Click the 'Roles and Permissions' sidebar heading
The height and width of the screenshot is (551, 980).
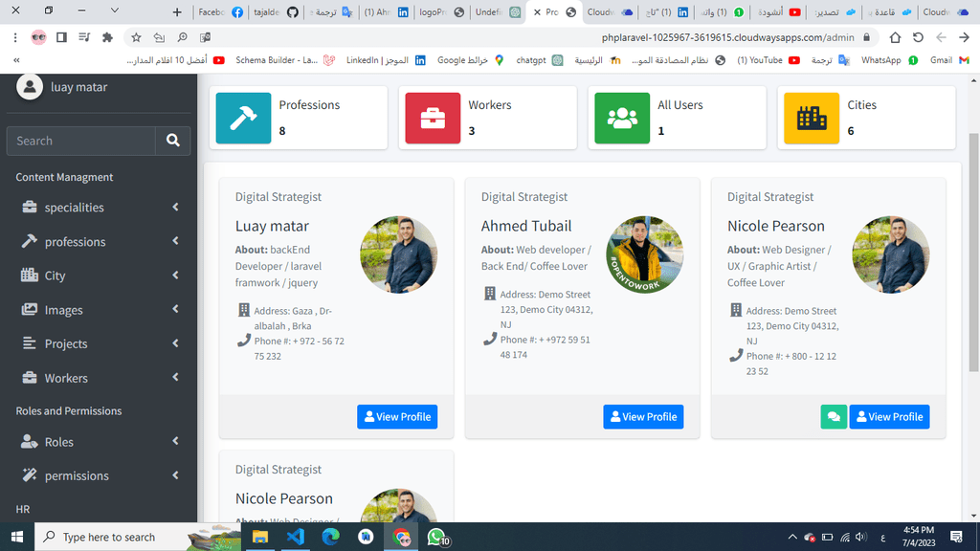click(x=69, y=410)
